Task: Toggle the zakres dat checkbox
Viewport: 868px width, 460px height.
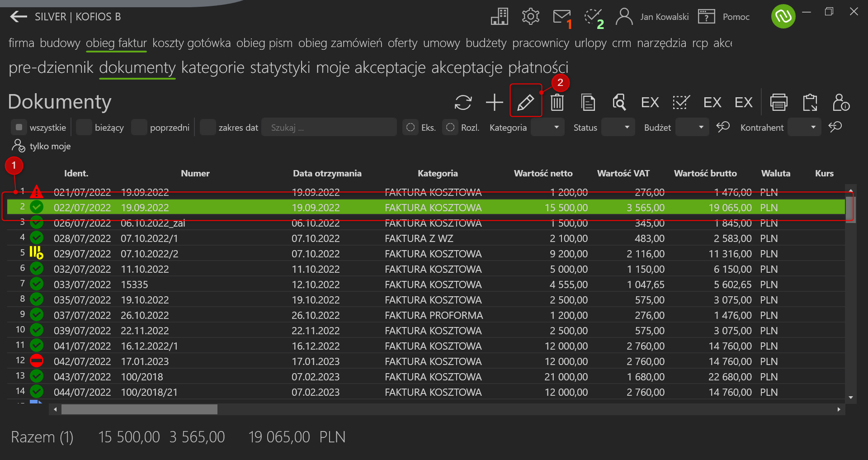Action: coord(208,127)
